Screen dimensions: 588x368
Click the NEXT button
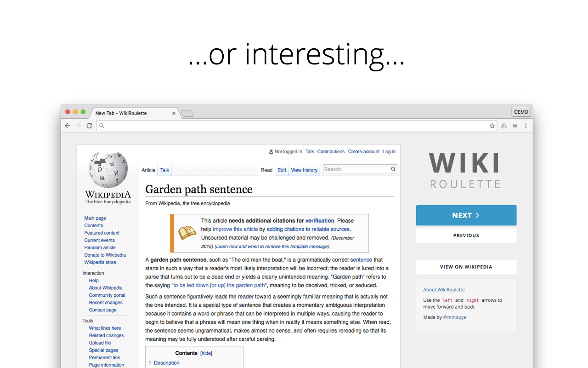(466, 215)
